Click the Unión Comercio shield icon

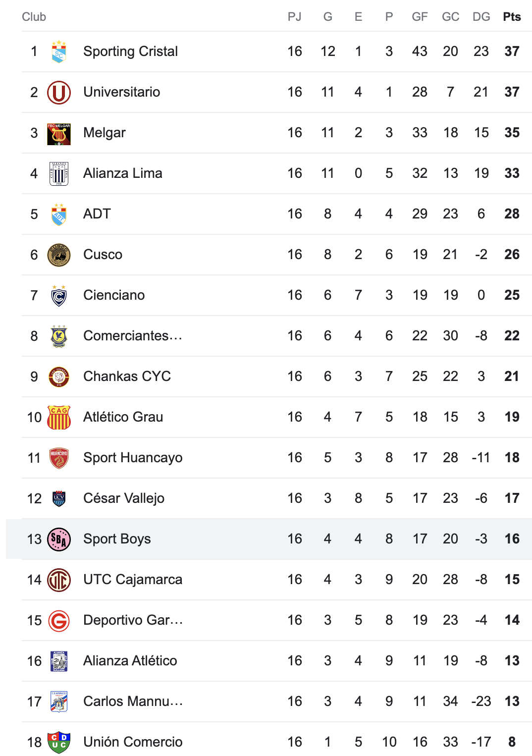pyautogui.click(x=59, y=742)
